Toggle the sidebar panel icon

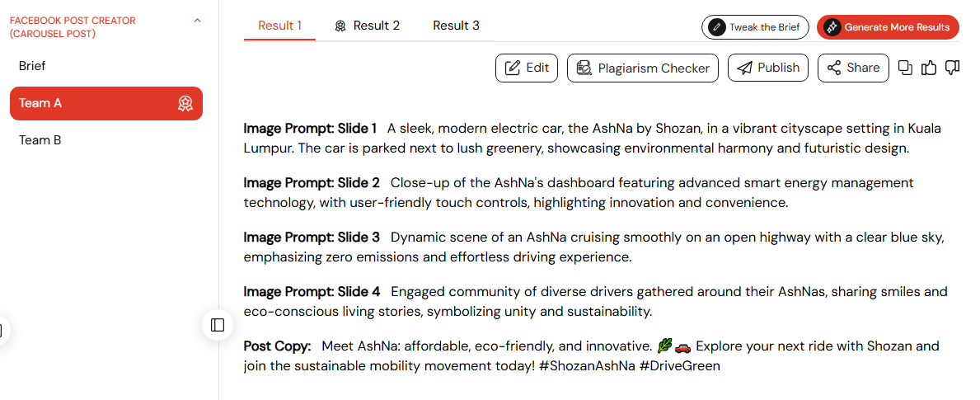tap(218, 325)
